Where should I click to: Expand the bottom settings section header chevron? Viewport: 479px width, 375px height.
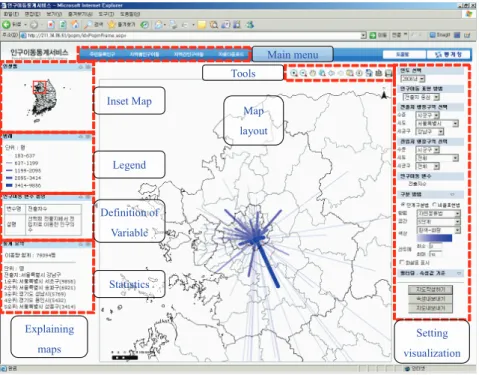459,273
